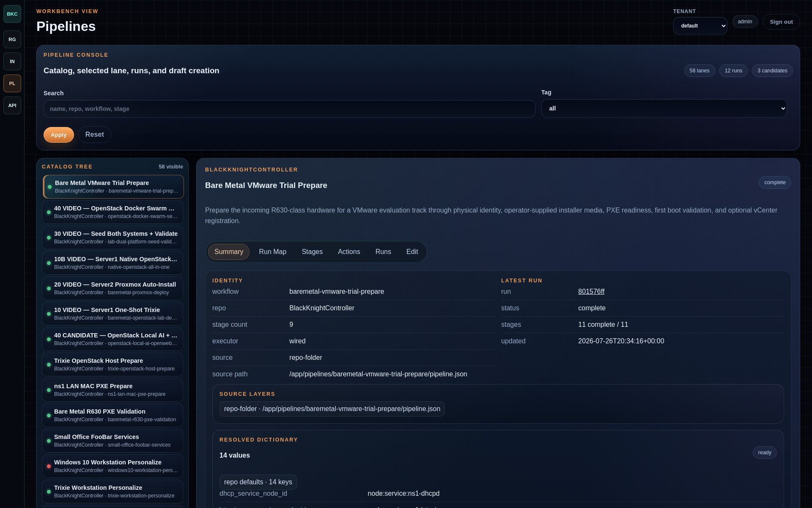This screenshot has width=812, height=508.
Task: Select 40 VIDEO OpenStack Docker Swarm lane
Action: (x=112, y=212)
